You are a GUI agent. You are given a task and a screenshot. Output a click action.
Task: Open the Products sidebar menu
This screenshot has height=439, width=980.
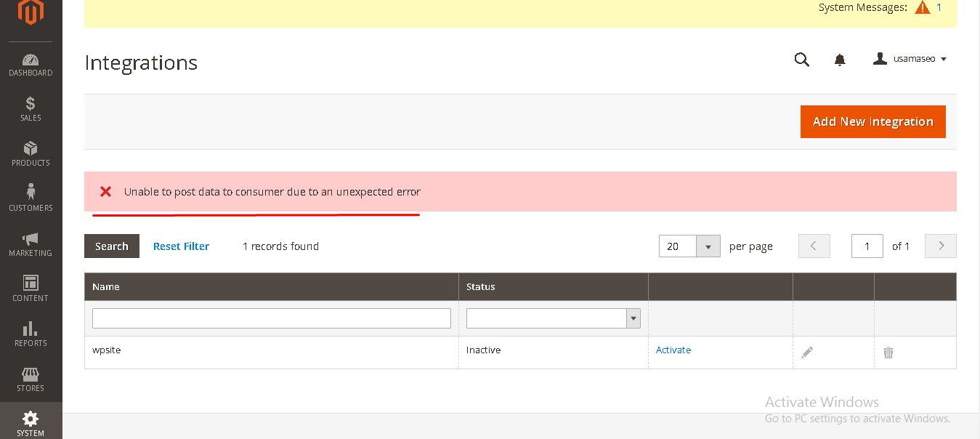pyautogui.click(x=31, y=154)
